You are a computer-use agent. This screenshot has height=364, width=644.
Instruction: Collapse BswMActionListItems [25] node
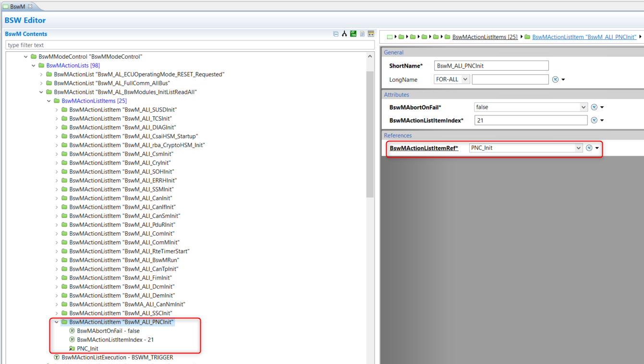(49, 101)
